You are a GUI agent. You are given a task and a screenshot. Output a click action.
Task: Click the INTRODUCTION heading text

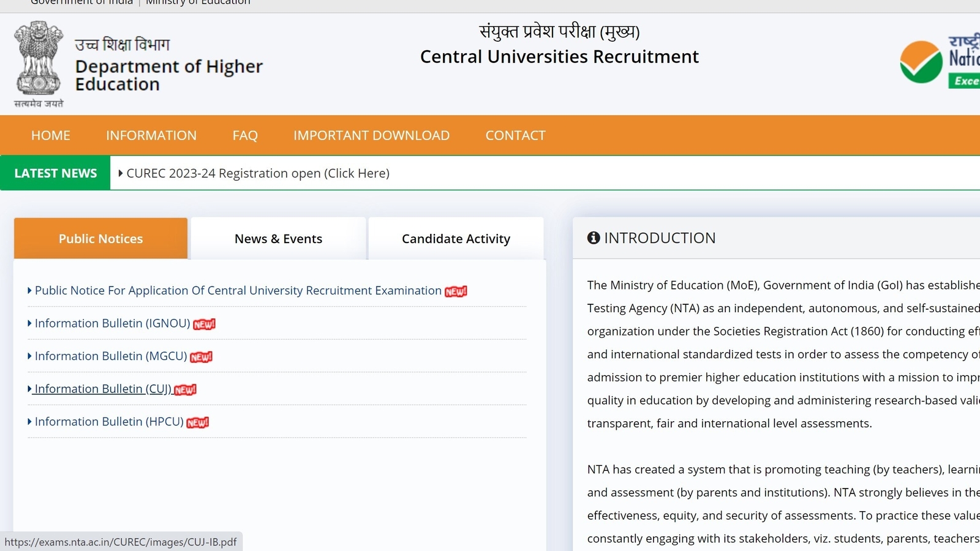click(660, 238)
